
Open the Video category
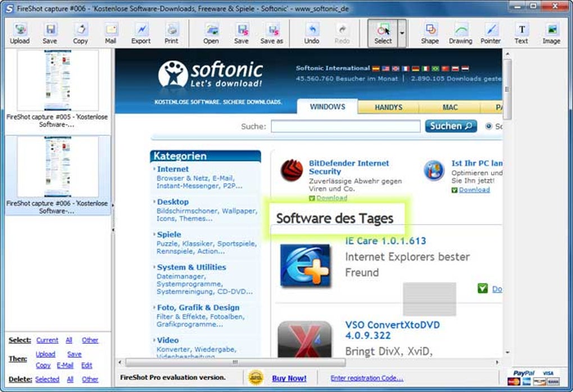coord(168,340)
